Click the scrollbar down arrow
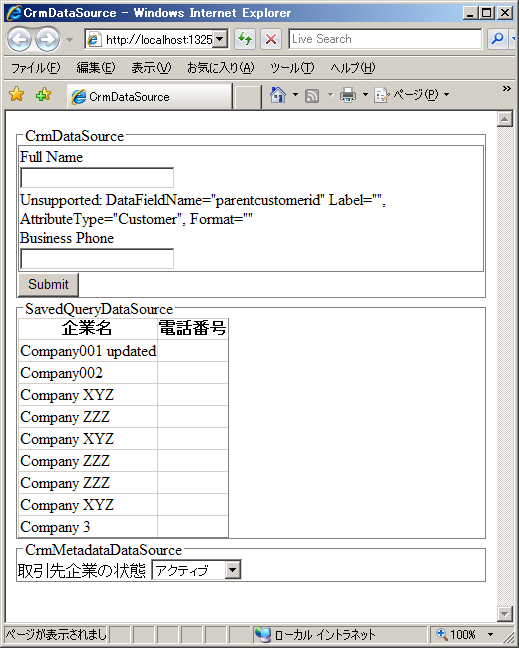The image size is (519, 648). (x=505, y=614)
